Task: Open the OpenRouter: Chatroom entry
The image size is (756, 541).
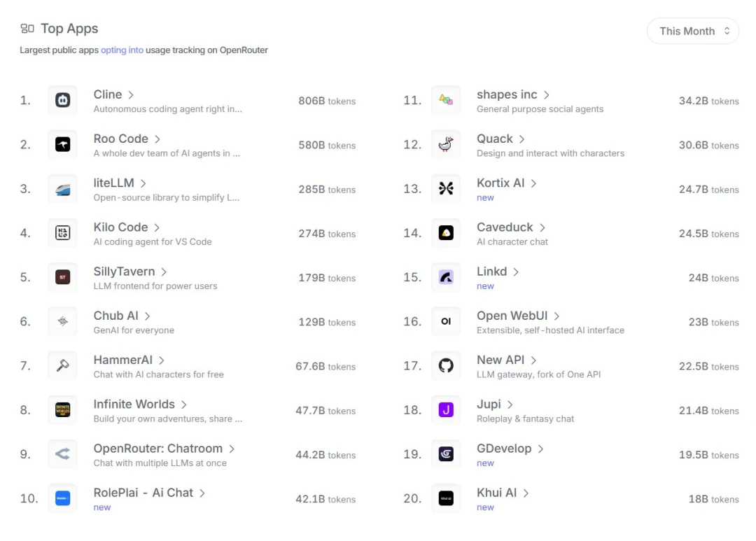Action: (158, 448)
